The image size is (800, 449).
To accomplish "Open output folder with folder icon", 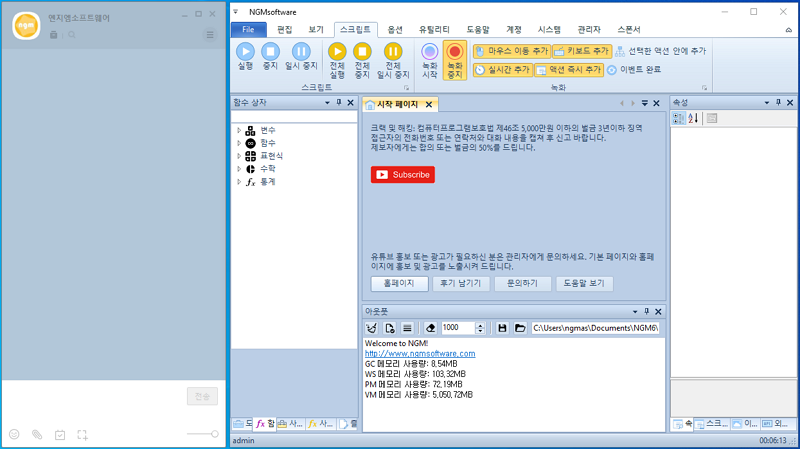I will coord(520,328).
